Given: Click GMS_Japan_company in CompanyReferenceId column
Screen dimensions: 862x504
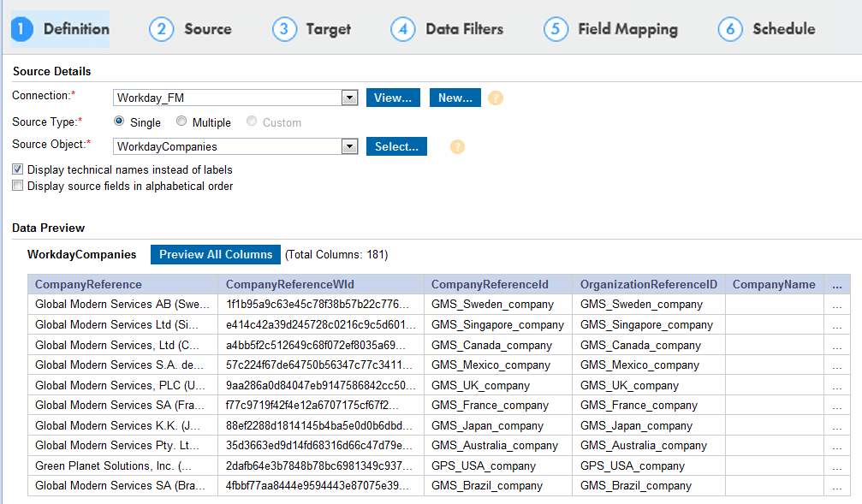Looking at the screenshot, I should tap(498, 425).
